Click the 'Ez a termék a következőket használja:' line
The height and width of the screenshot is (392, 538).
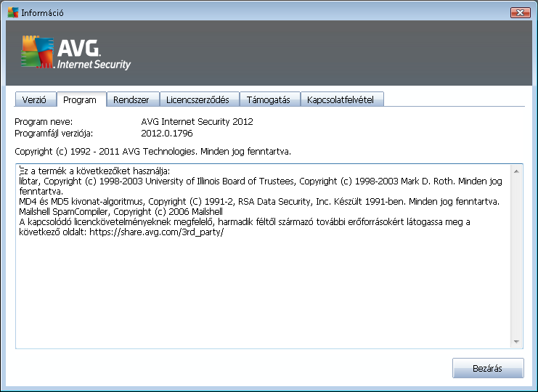pyautogui.click(x=94, y=171)
